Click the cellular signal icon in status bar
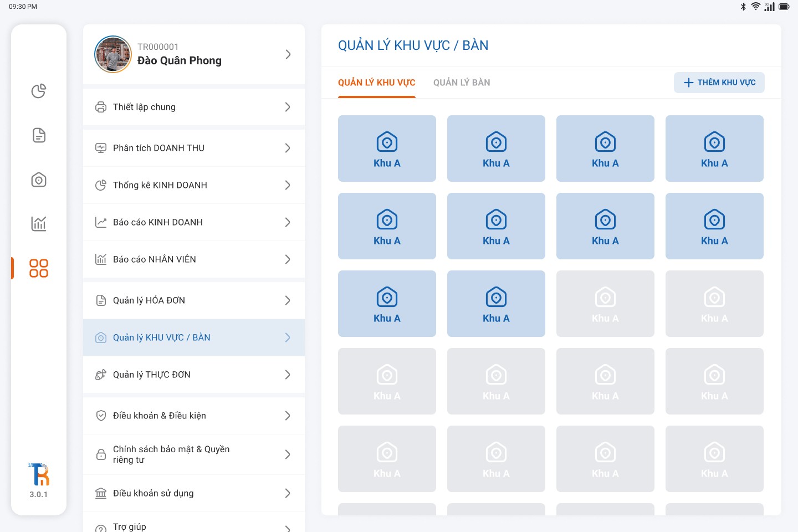 [770, 7]
